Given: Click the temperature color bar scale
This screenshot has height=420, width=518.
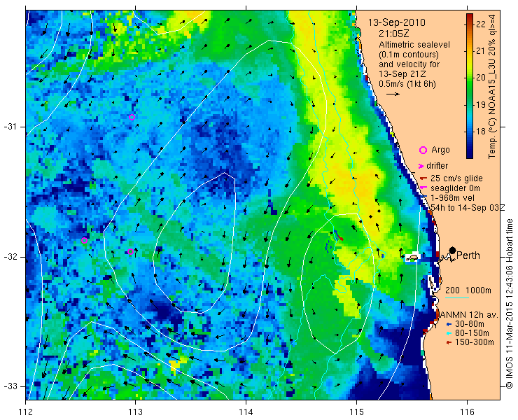Looking at the screenshot, I should click(x=470, y=86).
